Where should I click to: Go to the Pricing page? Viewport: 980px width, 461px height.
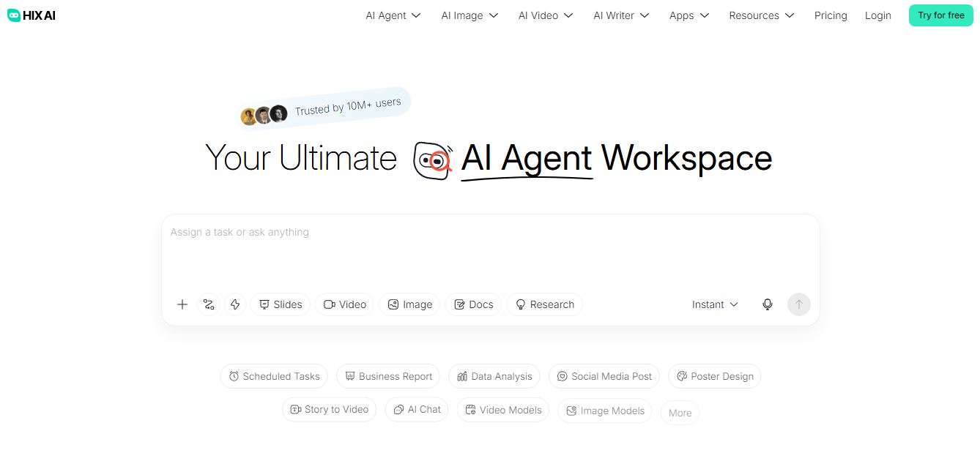point(831,15)
